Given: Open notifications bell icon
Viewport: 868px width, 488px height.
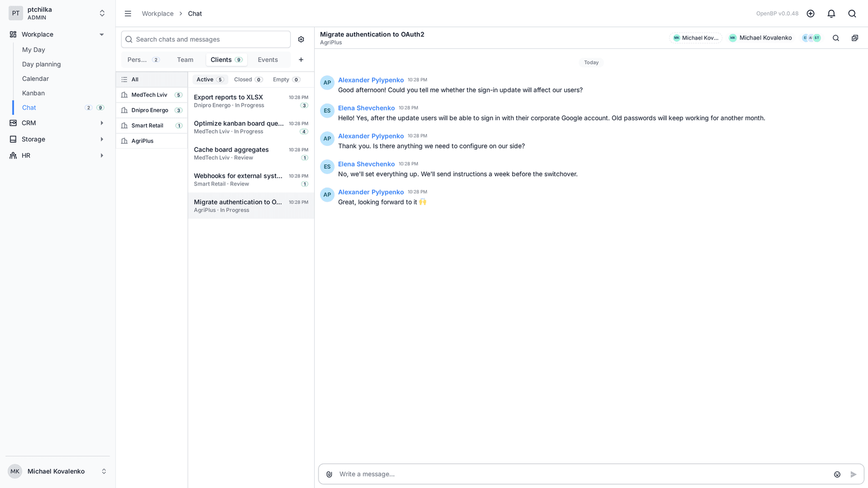Looking at the screenshot, I should click(x=831, y=14).
